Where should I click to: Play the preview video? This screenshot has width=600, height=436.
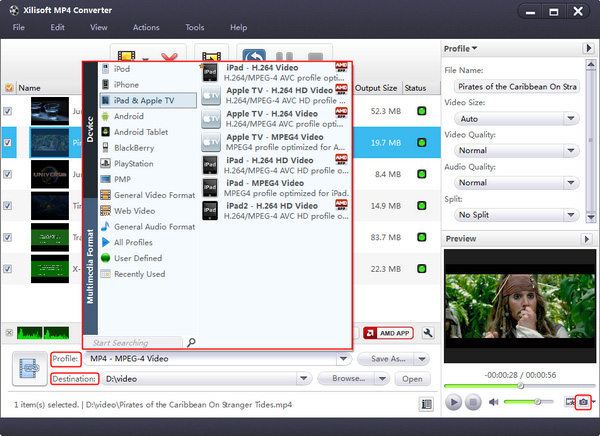pyautogui.click(x=453, y=402)
